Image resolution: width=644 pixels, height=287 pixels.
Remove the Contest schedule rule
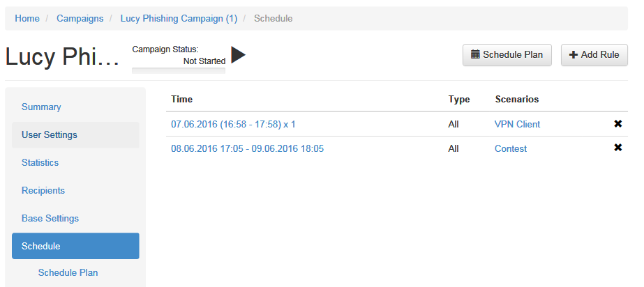click(617, 148)
